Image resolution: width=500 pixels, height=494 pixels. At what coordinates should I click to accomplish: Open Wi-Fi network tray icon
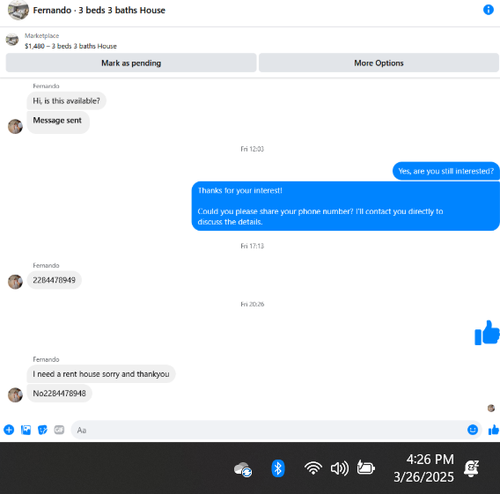coord(313,468)
